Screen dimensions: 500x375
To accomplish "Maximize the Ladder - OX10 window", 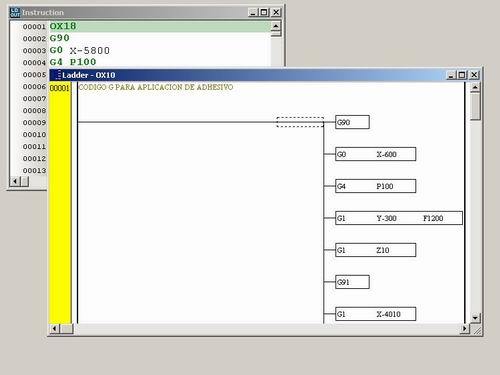I will [x=462, y=75].
